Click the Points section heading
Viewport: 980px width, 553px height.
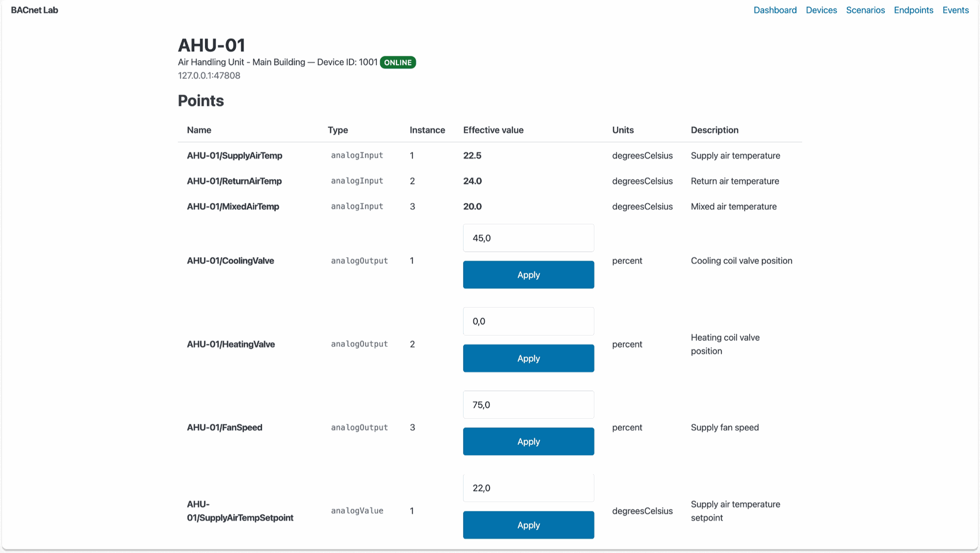(x=201, y=101)
